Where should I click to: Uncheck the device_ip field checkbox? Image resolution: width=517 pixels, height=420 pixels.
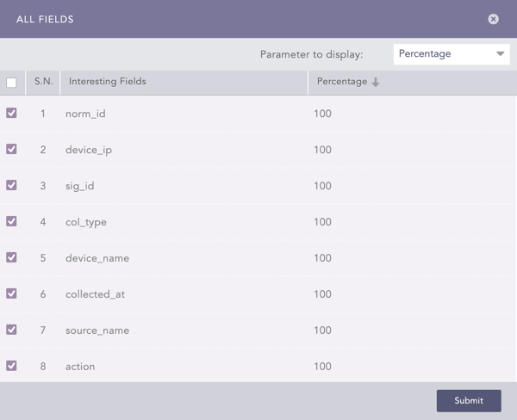pos(11,149)
